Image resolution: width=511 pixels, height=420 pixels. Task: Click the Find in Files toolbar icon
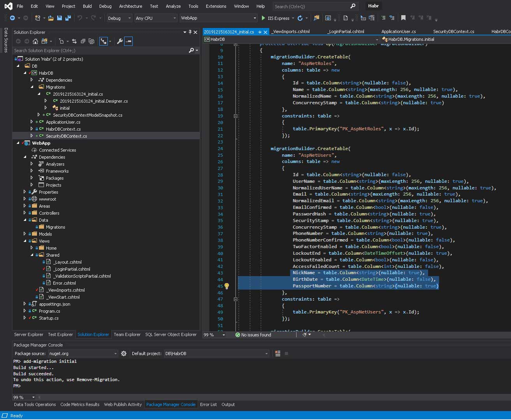pos(316,18)
